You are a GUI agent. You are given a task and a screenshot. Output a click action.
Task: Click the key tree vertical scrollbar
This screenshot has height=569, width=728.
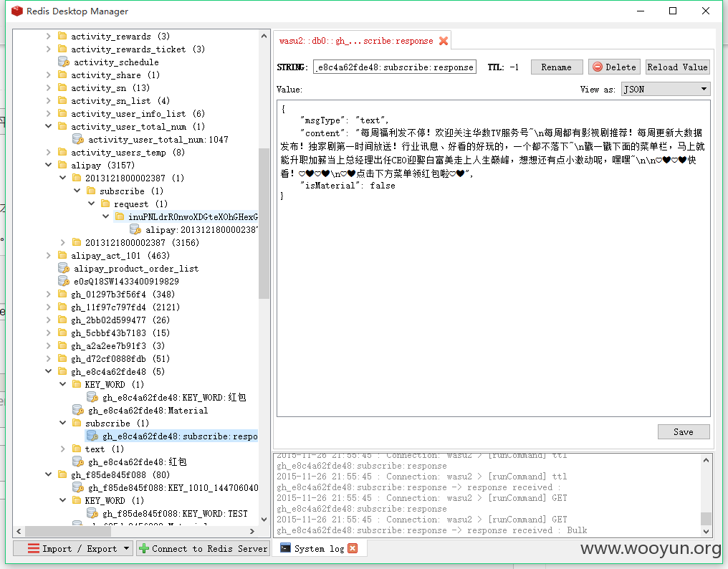[264, 223]
